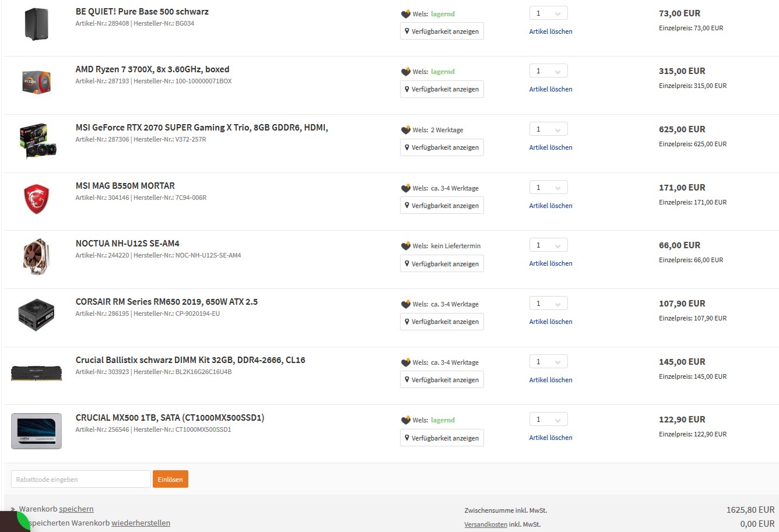This screenshot has width=779, height=532.
Task: Open CORSAIR RM650 power supply image
Action: (36, 315)
